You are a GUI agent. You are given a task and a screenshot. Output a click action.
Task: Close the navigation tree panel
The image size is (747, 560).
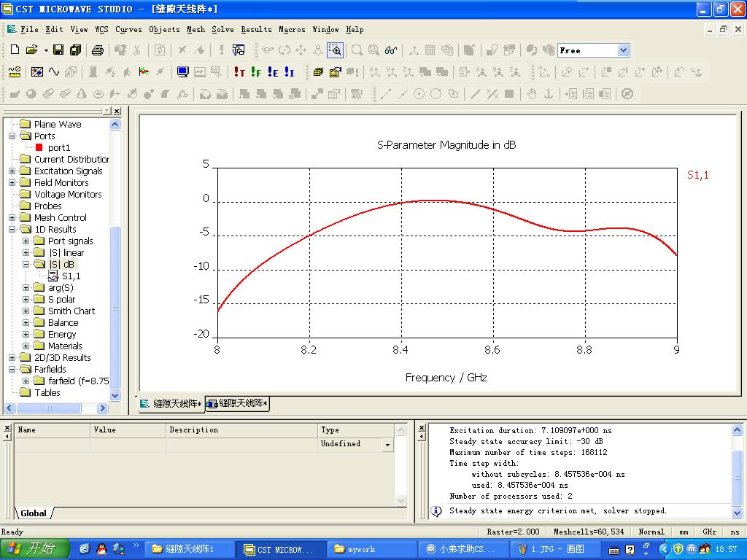click(x=117, y=111)
